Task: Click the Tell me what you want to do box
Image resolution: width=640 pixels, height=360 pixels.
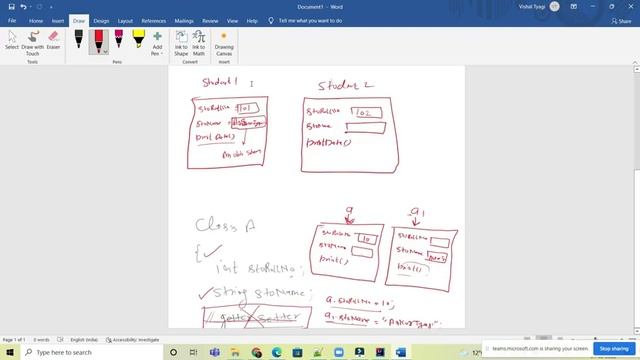Action: [305, 20]
